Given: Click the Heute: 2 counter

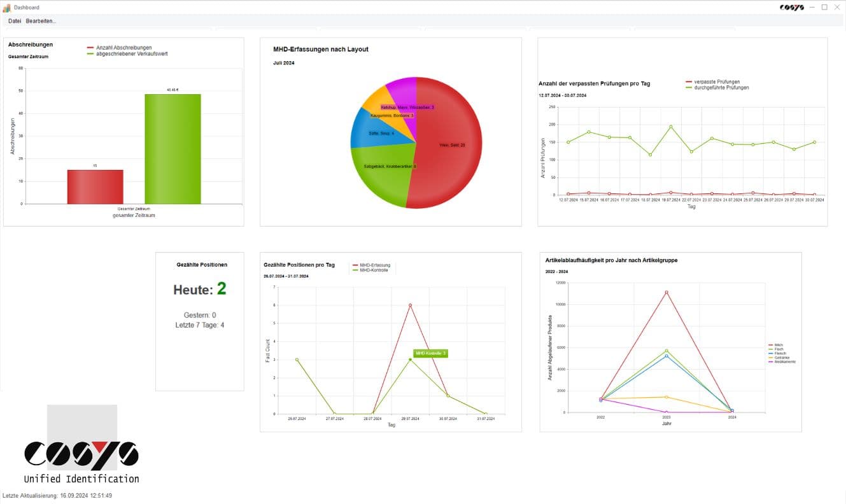Looking at the screenshot, I should tap(200, 289).
